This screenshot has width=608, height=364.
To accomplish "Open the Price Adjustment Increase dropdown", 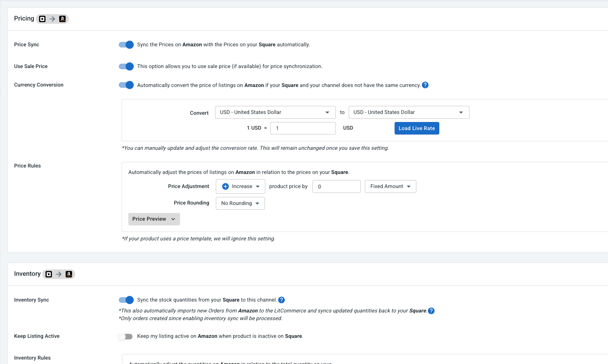I will click(240, 186).
